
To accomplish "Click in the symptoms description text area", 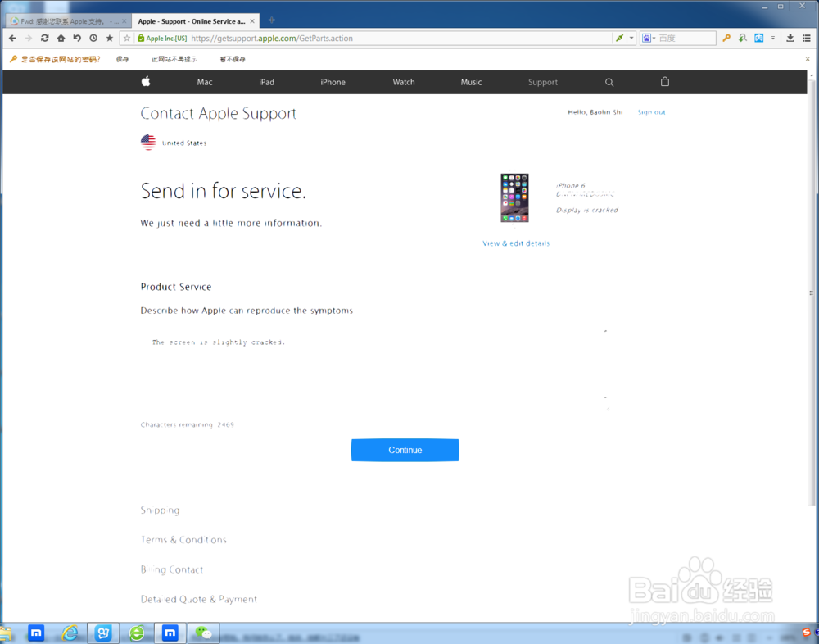I will (x=375, y=369).
